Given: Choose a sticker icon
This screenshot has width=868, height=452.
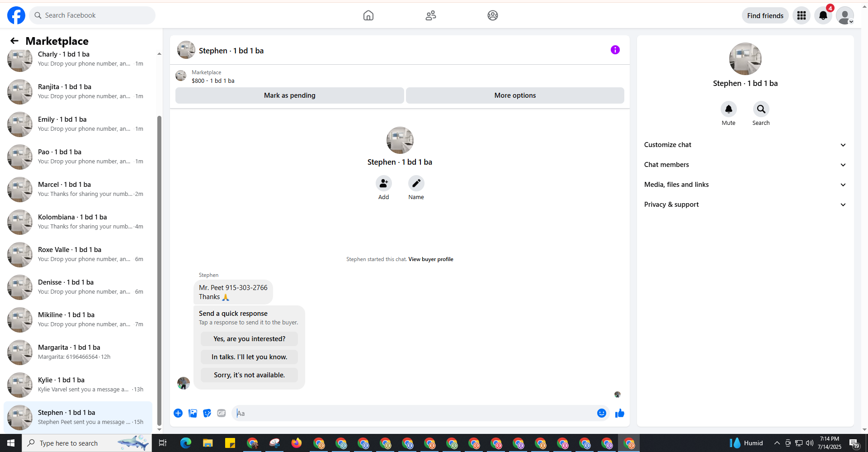Looking at the screenshot, I should [207, 413].
